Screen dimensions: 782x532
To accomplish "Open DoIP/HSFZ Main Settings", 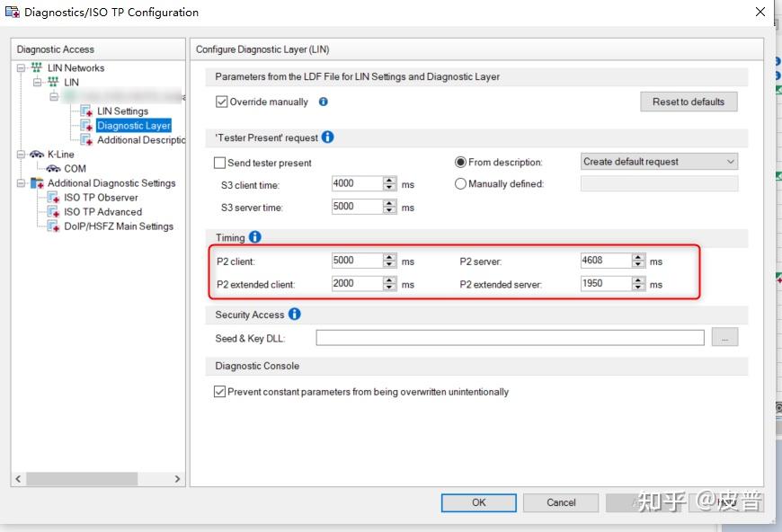I will (119, 226).
